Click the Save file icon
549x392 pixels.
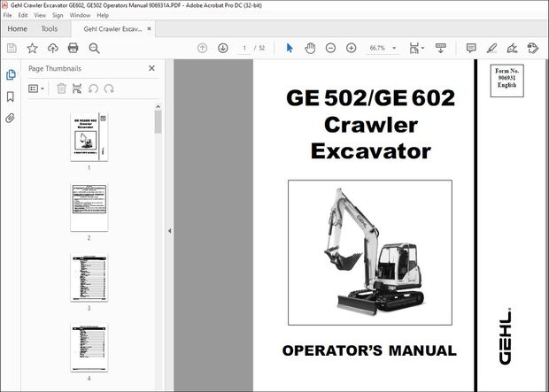click(x=12, y=48)
